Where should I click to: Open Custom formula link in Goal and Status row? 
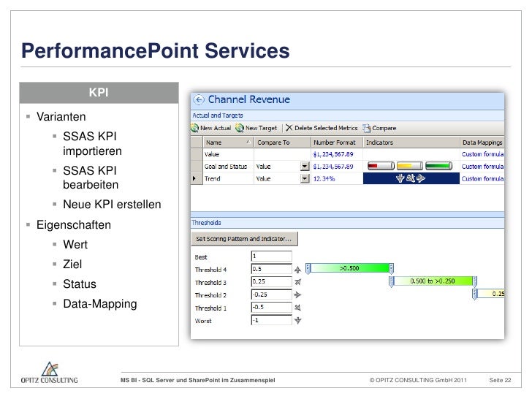tap(482, 167)
